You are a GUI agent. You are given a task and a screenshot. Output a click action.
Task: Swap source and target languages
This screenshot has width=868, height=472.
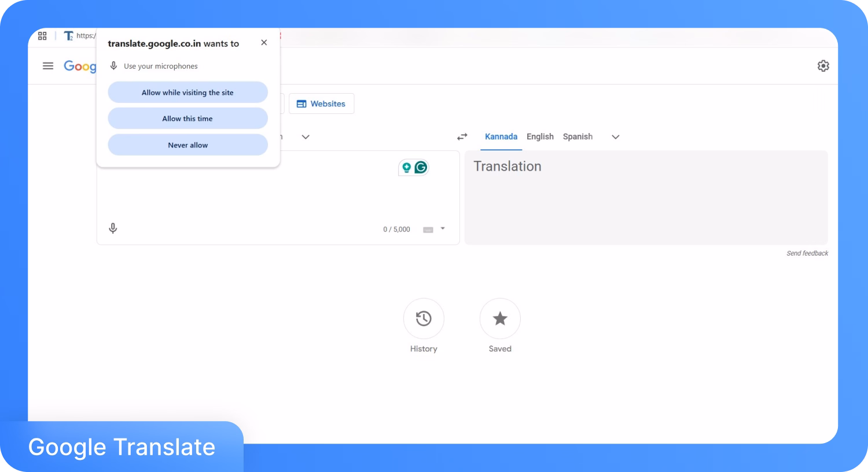(462, 137)
